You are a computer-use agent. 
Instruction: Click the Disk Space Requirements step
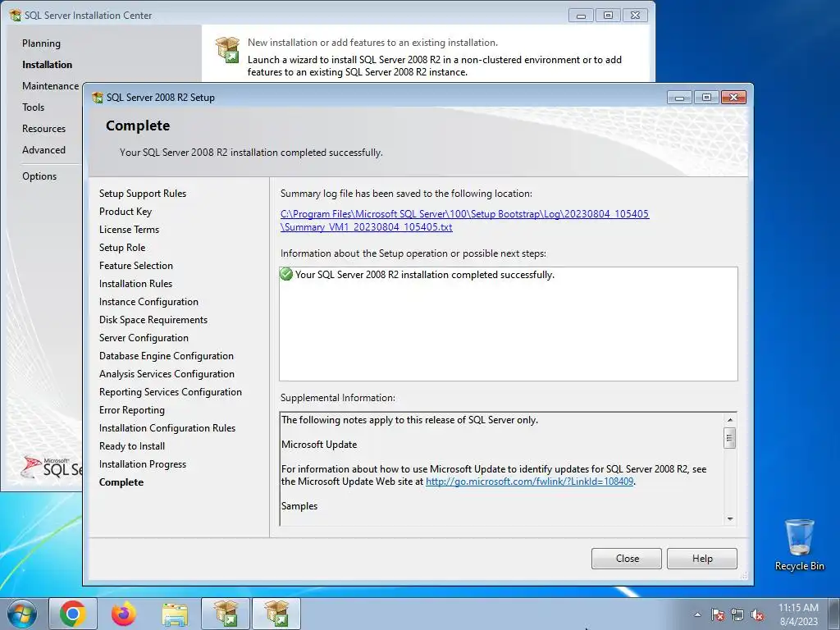click(153, 320)
